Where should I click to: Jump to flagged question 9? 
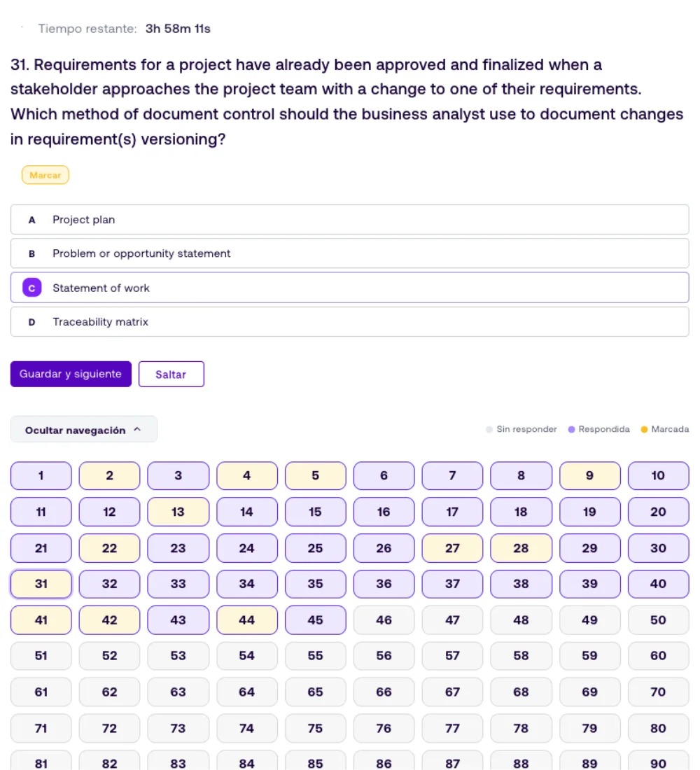point(589,476)
